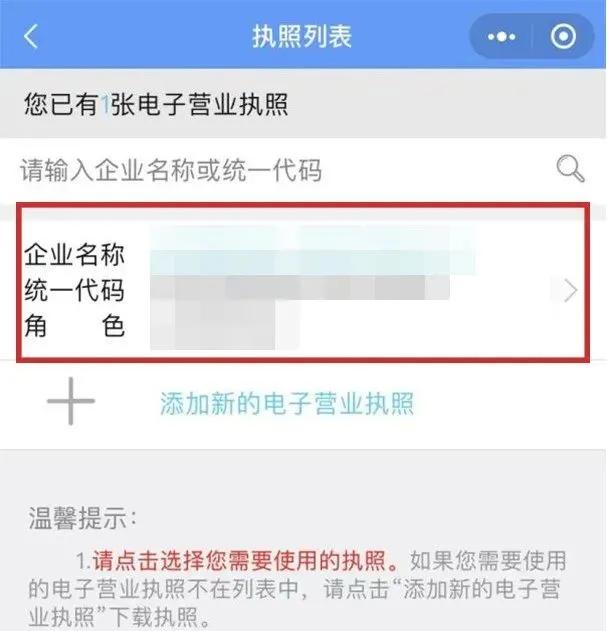This screenshot has height=631, width=607.
Task: Go back using the top-left arrow
Action: 31,36
